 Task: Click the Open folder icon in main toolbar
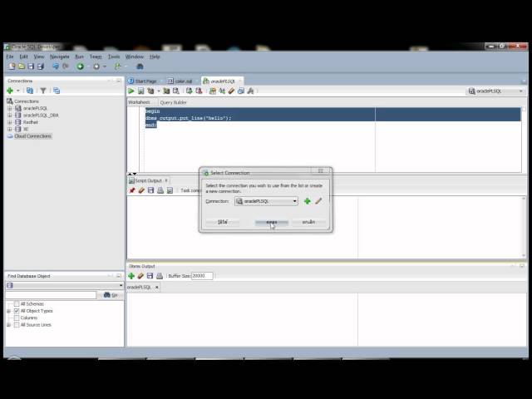[x=22, y=66]
